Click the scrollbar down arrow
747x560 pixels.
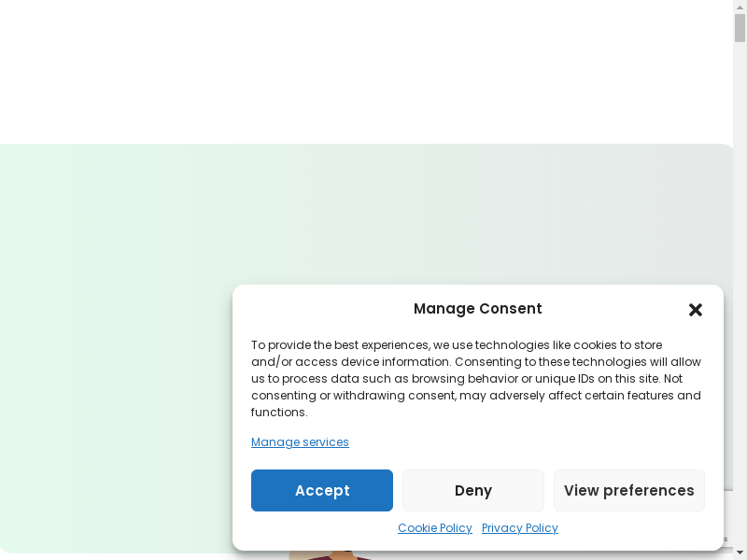[x=740, y=553]
